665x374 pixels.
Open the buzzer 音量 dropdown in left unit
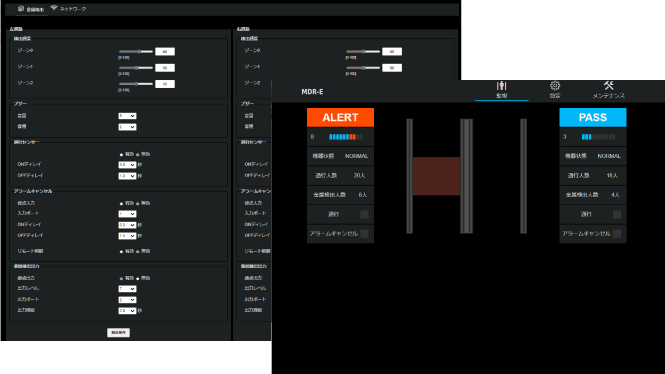tap(127, 116)
